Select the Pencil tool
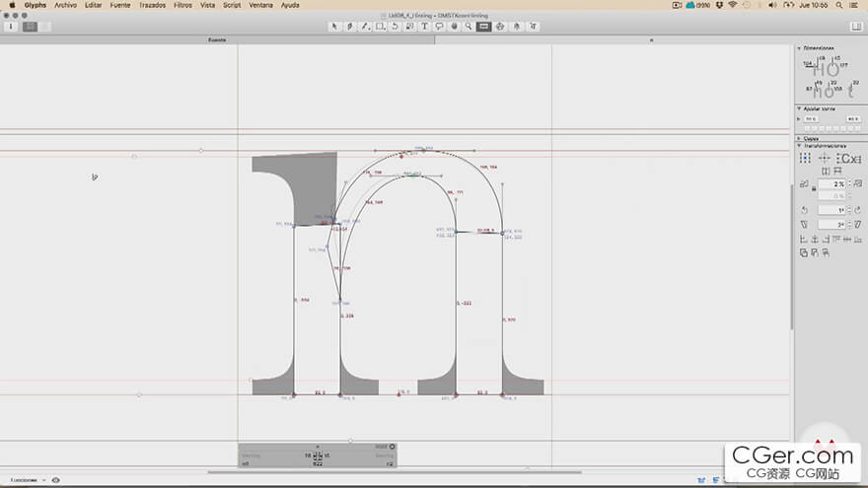Screen dimensions: 868x488 (x=365, y=26)
